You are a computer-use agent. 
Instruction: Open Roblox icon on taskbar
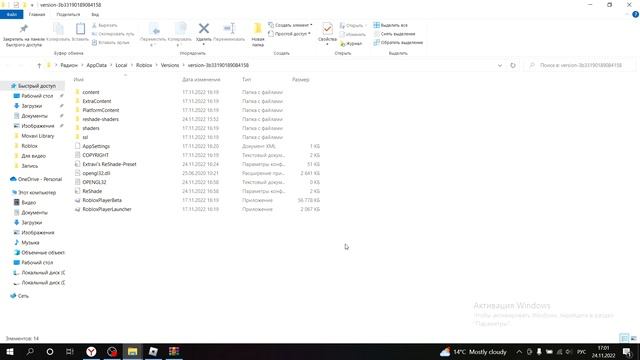[x=153, y=351]
